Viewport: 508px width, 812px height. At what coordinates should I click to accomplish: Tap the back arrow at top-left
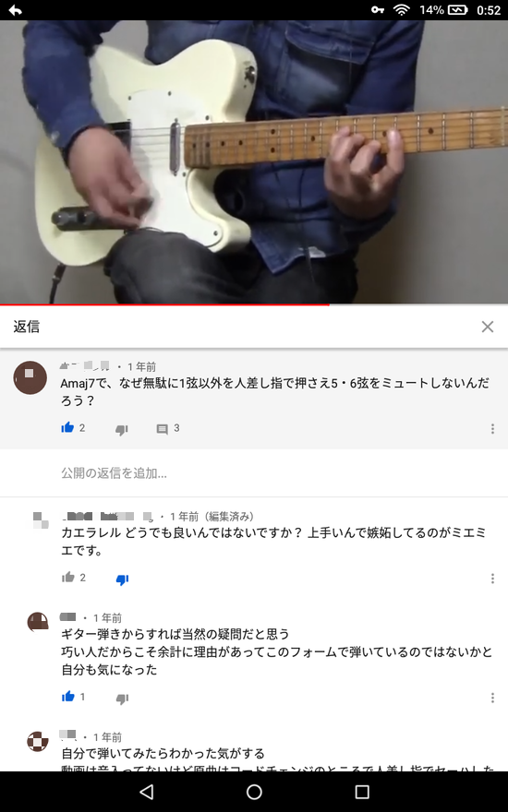pos(15,10)
